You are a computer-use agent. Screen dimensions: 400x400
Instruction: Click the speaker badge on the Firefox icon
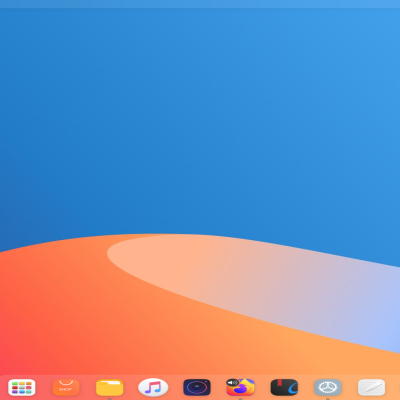[232, 382]
